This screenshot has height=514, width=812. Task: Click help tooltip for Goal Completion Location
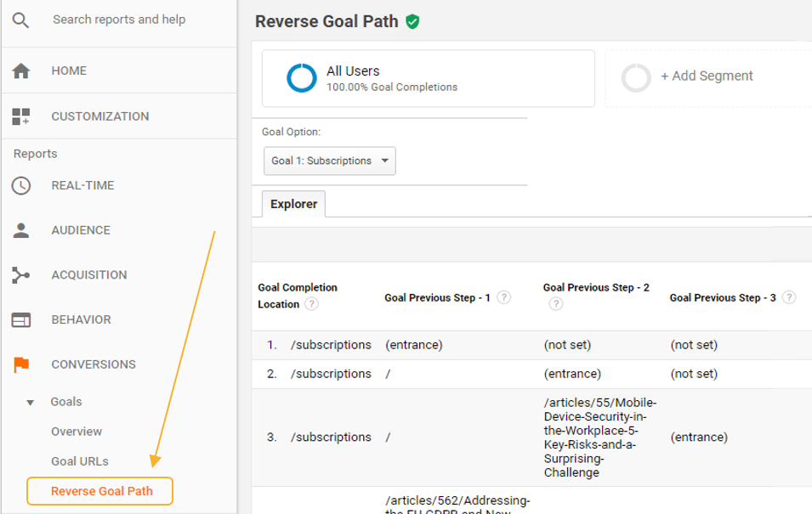point(312,304)
